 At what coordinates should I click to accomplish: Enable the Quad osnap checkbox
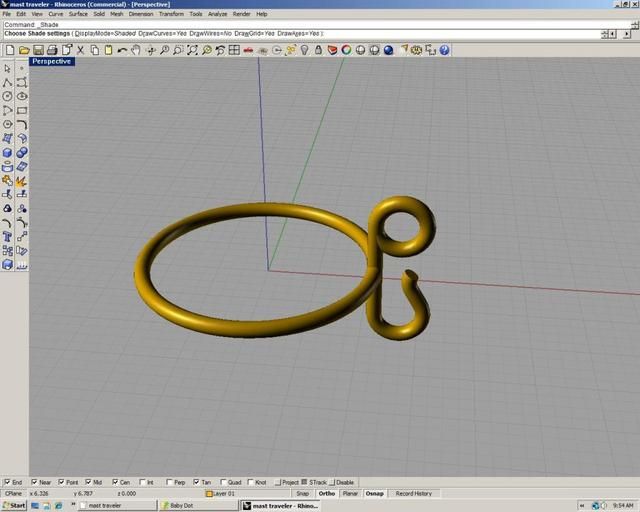pos(223,482)
